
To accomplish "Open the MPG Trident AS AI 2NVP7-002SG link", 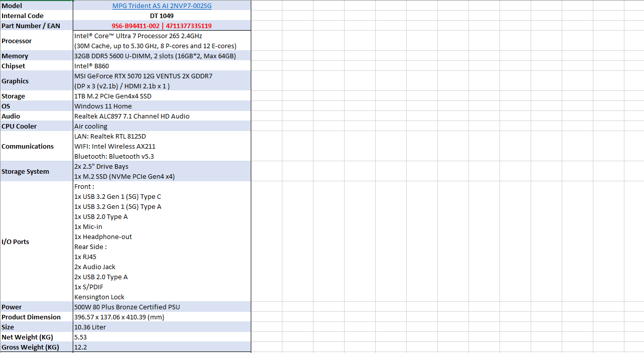I will (162, 6).
